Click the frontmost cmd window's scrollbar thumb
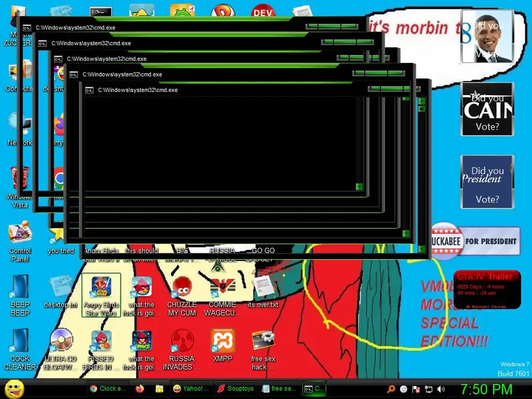Screen dimensions: 532x399 422,109
